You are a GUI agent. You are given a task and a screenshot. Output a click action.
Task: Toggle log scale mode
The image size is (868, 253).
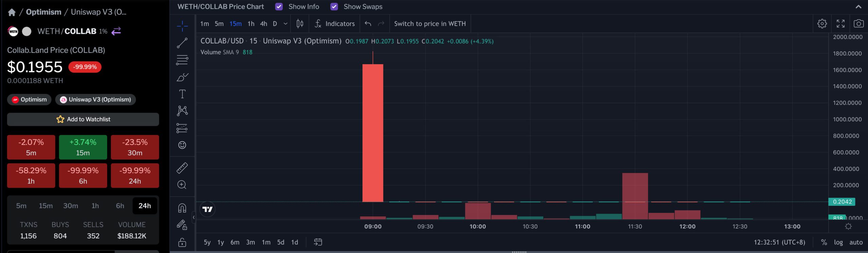pyautogui.click(x=838, y=242)
